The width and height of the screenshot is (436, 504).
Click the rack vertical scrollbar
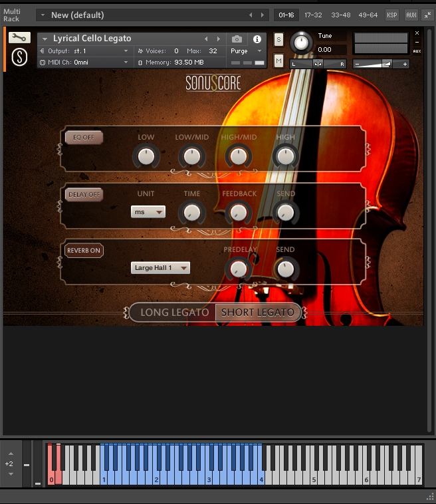coord(429,230)
